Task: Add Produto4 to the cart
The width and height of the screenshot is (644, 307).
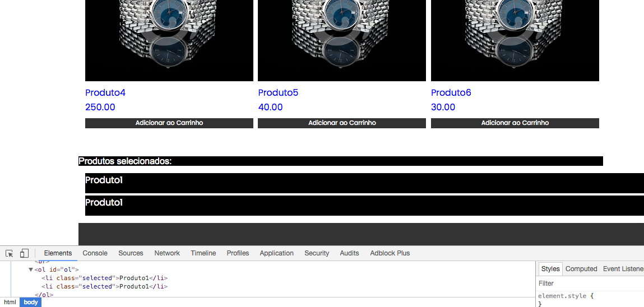Action: tap(169, 123)
